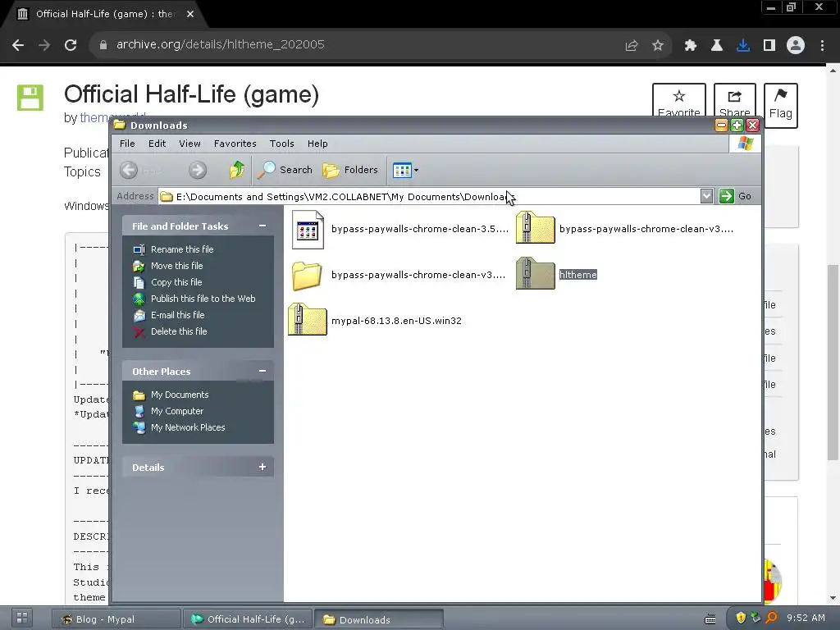Click the Forward arrow in Downloads toolbar

198,171
